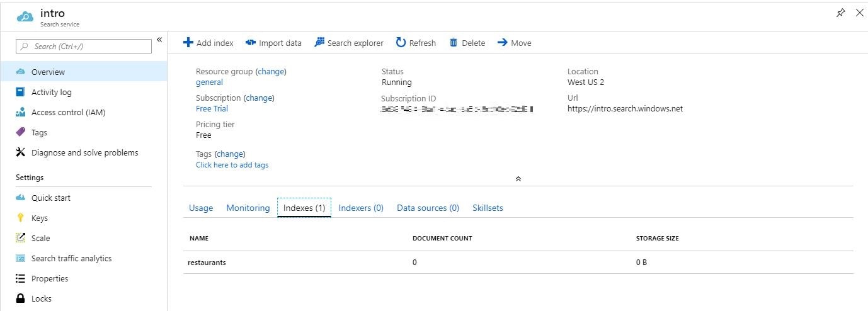Switch to the Usage tab
The image size is (868, 311).
click(201, 208)
